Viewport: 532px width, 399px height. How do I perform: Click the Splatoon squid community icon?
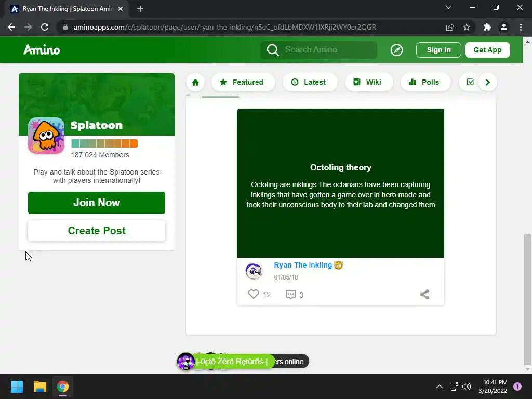[x=46, y=136]
